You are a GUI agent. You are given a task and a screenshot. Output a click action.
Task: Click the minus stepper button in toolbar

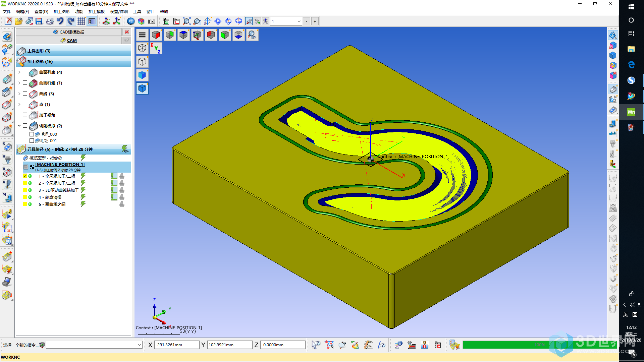coord(307,21)
